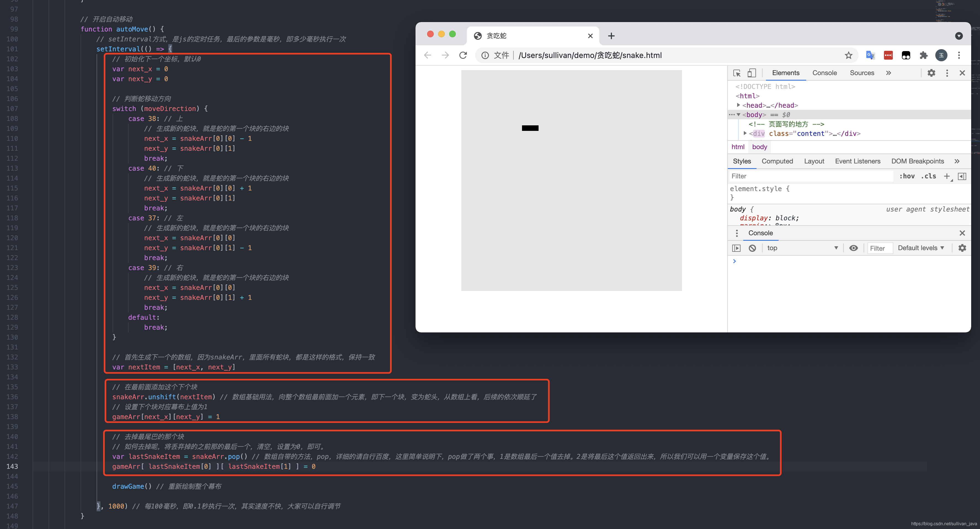Activate the DevTools inspect element picker
The width and height of the screenshot is (980, 529).
(737, 73)
